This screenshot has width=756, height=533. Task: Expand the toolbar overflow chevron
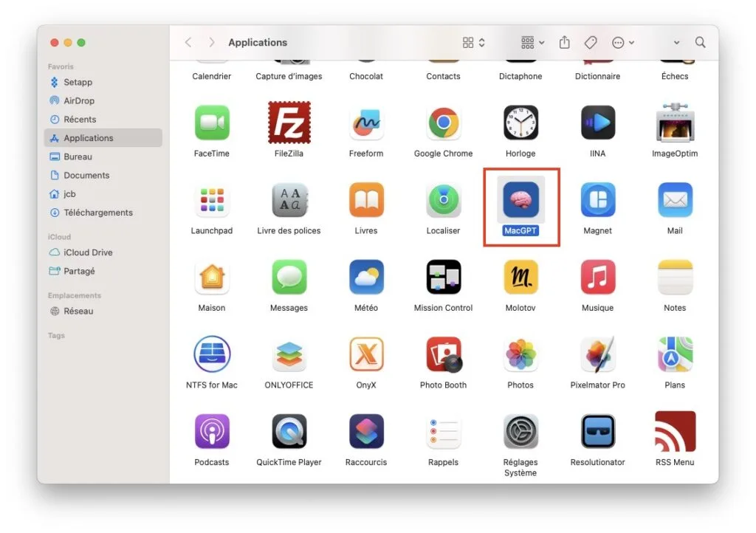point(677,42)
